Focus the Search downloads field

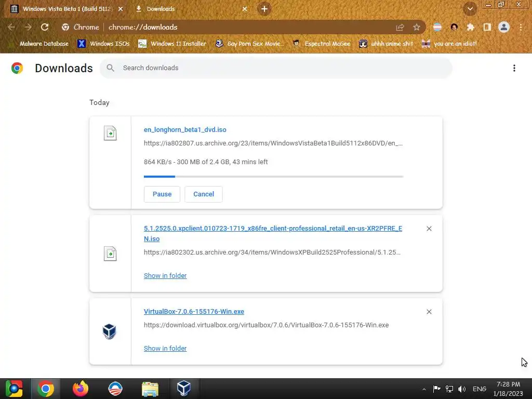pos(276,68)
